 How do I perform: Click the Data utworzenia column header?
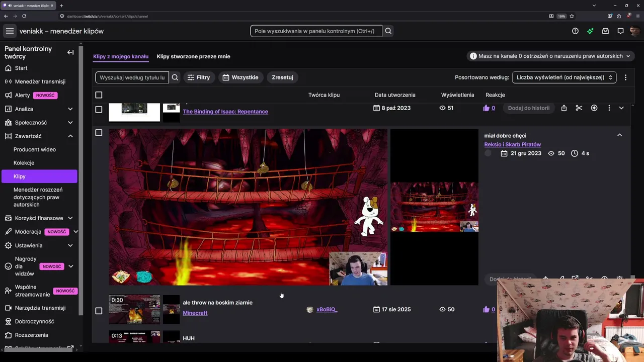pyautogui.click(x=395, y=95)
